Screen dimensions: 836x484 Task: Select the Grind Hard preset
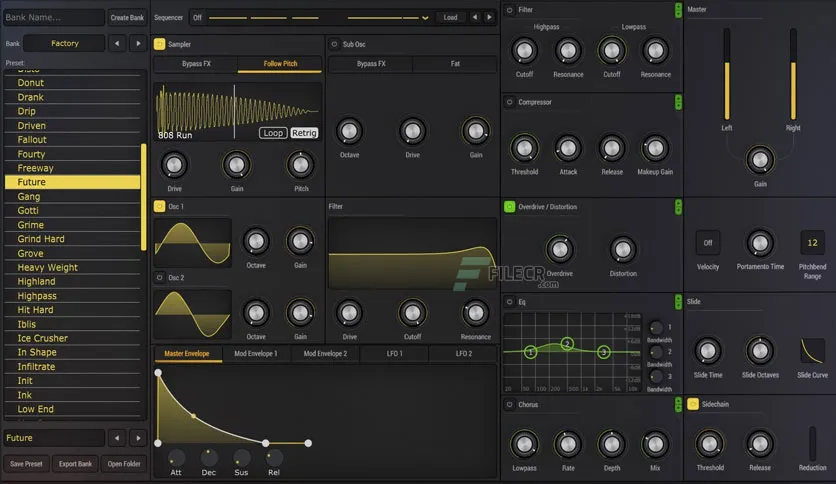click(73, 239)
